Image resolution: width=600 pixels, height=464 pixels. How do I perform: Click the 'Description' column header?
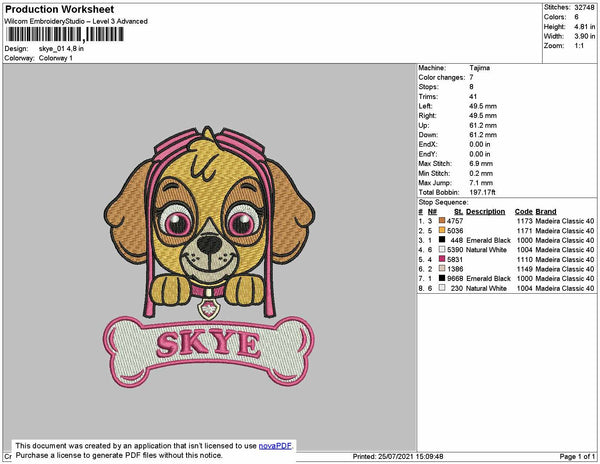(486, 212)
